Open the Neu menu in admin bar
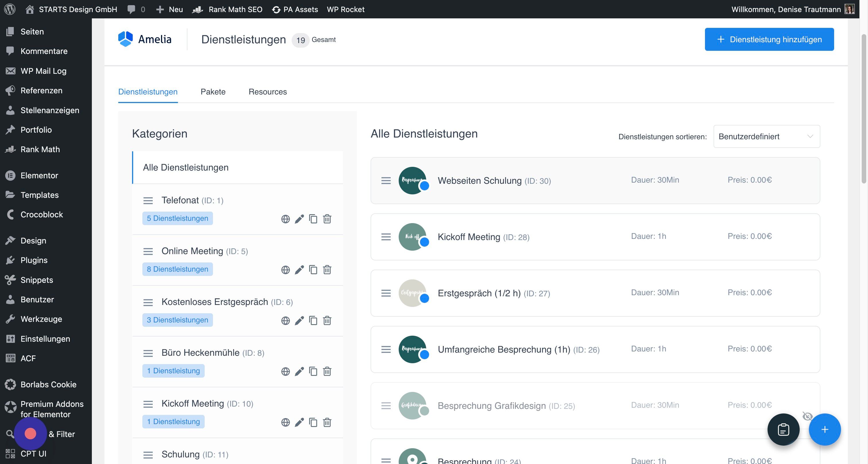 click(169, 9)
